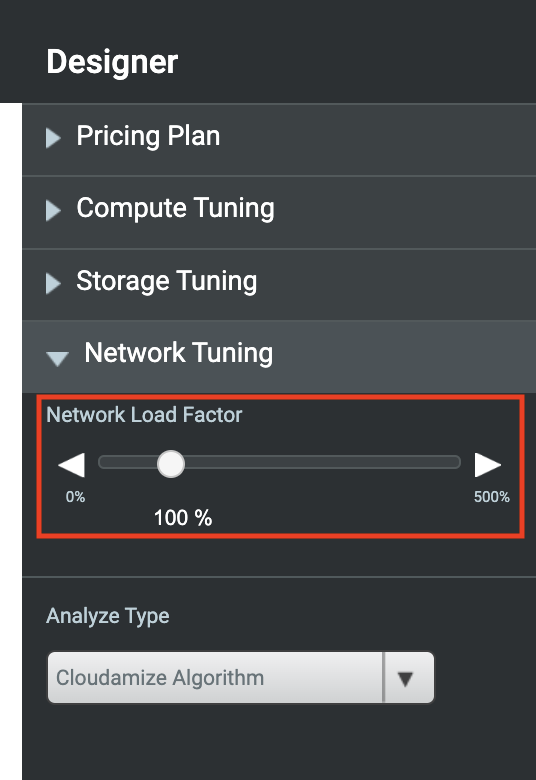Click the Analyze Type label
Image resolution: width=536 pixels, height=780 pixels.
pos(108,616)
